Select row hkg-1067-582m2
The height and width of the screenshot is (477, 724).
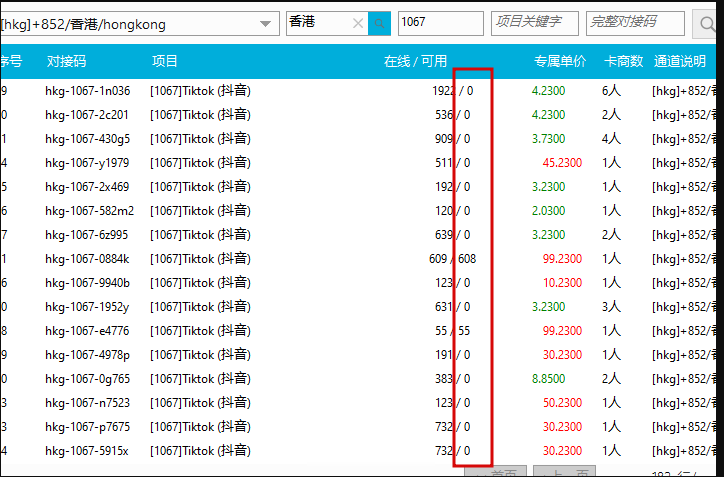[358, 211]
